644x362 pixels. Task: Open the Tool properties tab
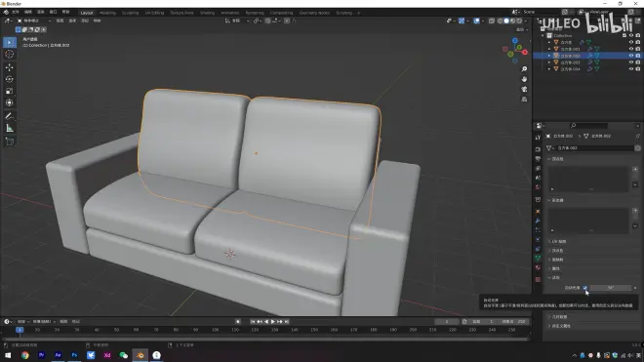(x=538, y=138)
